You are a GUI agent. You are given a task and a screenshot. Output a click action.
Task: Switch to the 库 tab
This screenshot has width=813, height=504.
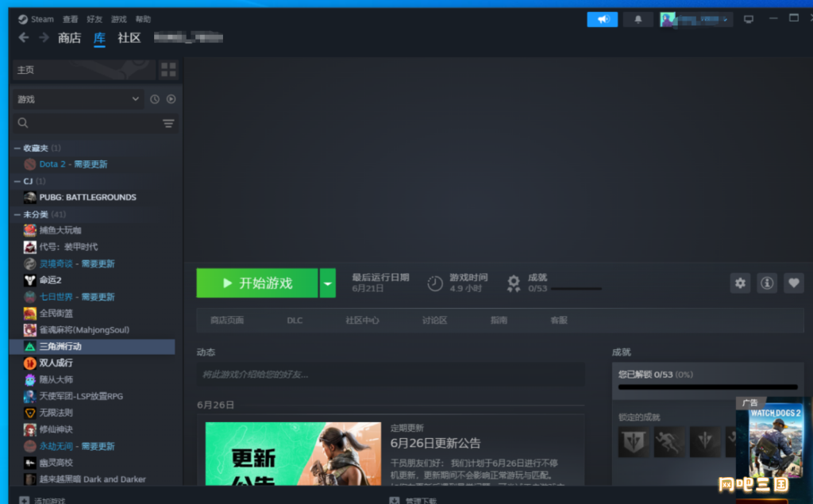[x=99, y=38]
